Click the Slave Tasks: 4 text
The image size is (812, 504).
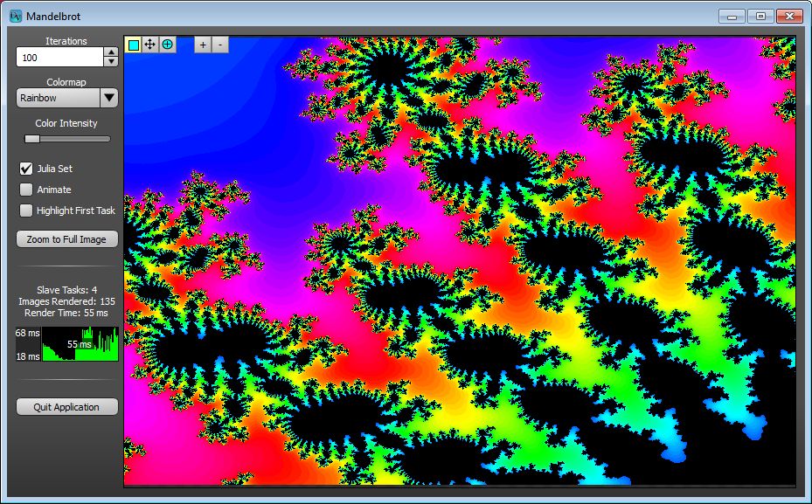[66, 290]
